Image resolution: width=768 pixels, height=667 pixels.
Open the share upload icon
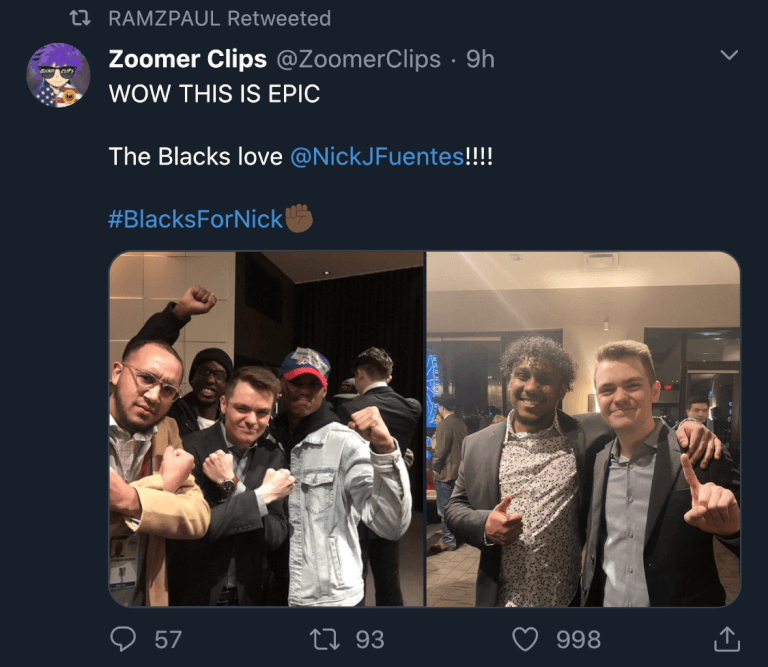click(x=727, y=639)
